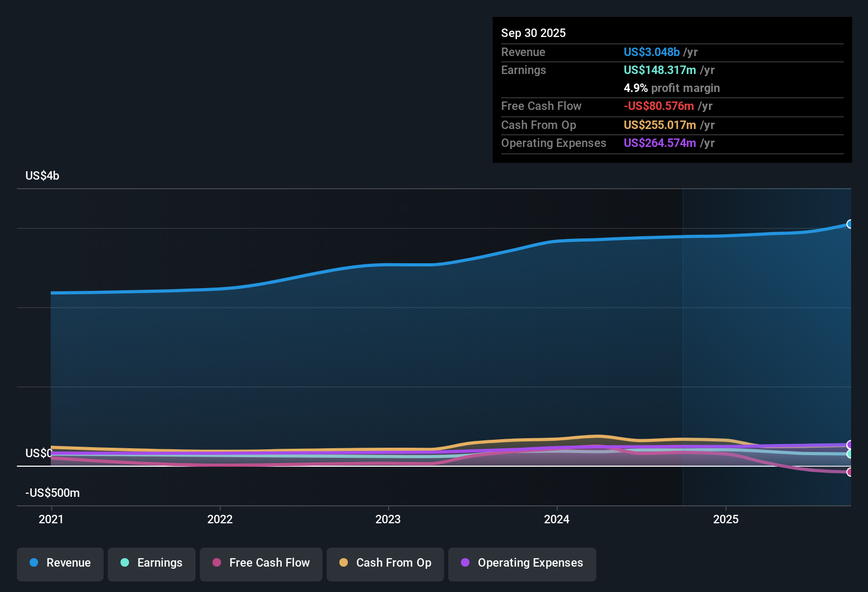Select the 2023 year label on the axis
The width and height of the screenshot is (868, 592).
point(389,520)
